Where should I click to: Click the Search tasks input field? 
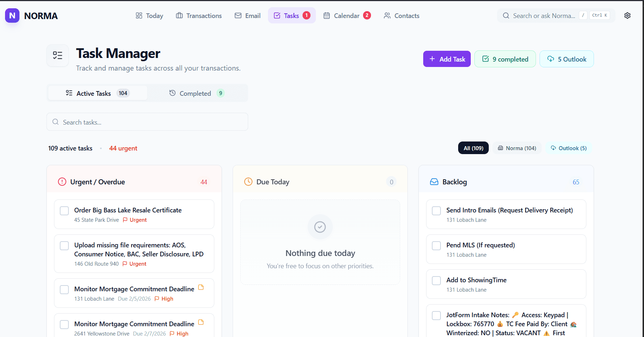point(147,122)
